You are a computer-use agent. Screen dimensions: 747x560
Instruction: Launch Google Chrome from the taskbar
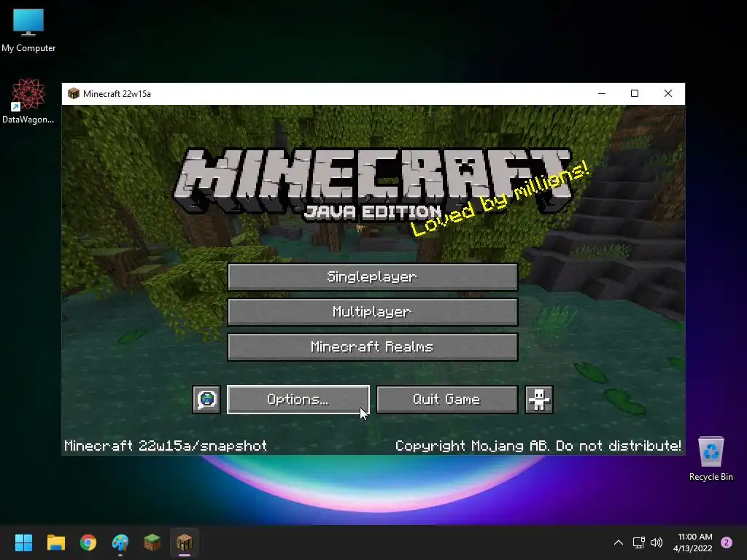(x=88, y=542)
